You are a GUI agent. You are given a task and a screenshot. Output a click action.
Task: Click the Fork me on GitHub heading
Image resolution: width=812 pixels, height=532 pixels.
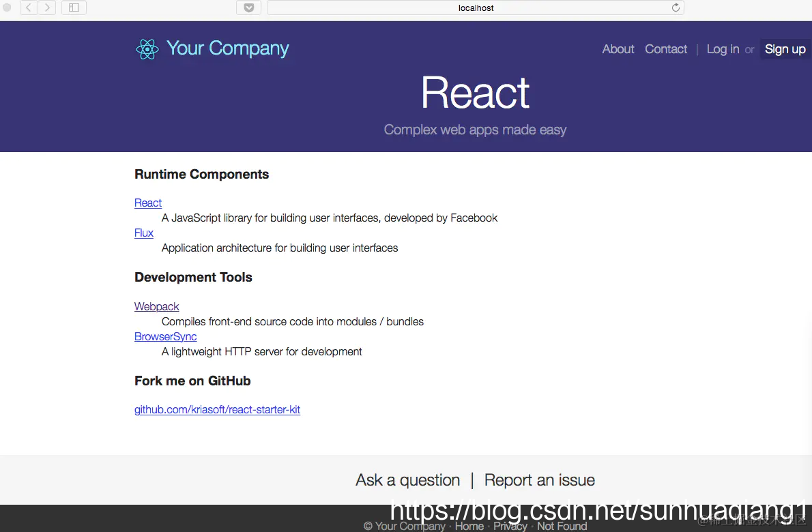(192, 381)
